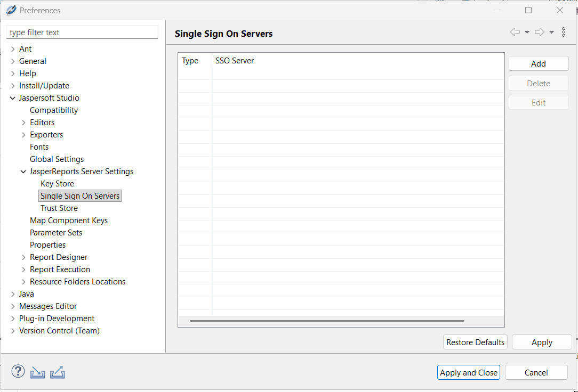
Task: Select Properties in the tree
Action: click(47, 245)
